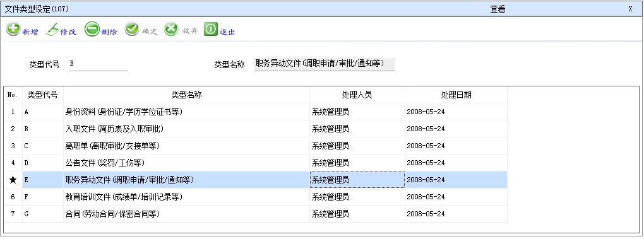Select row 教育培训文件(成绩单/培训记录等)
Image resolution: width=644 pixels, height=239 pixels.
(x=256, y=197)
